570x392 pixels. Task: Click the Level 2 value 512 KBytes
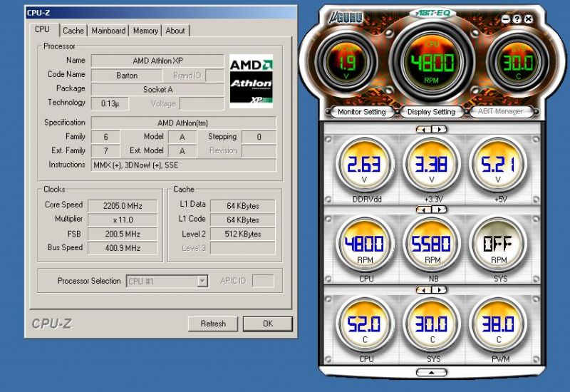tap(242, 234)
